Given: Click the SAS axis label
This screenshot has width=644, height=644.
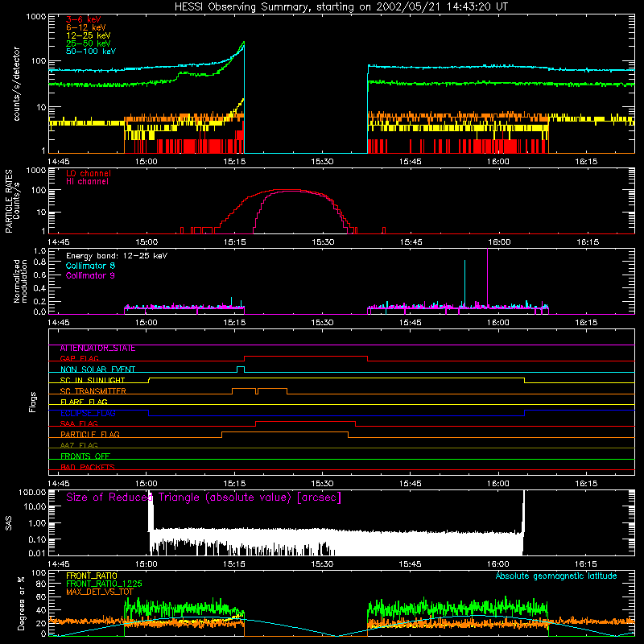Looking at the screenshot, I should 9,523.
